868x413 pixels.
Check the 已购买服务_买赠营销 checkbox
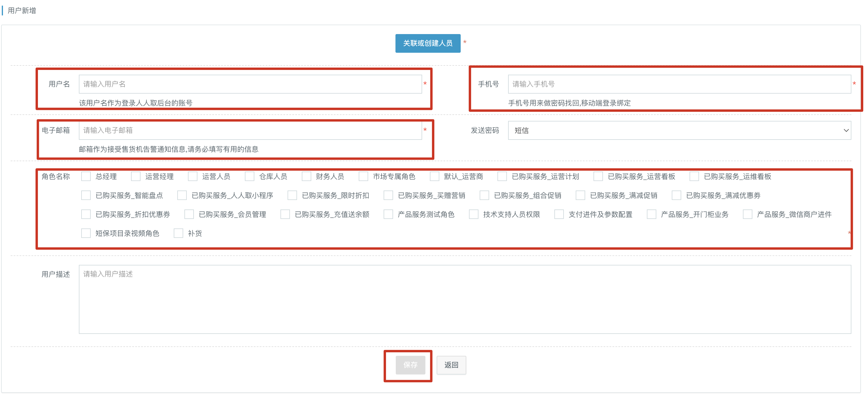[389, 195]
